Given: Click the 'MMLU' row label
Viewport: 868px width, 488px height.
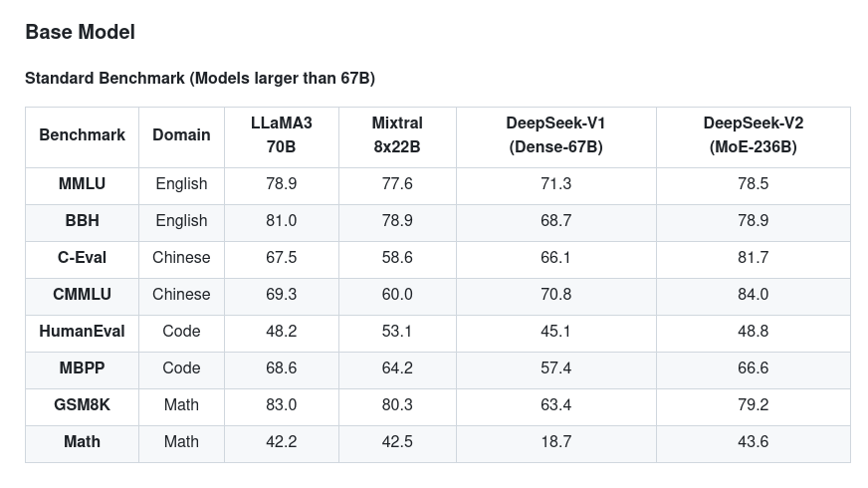Looking at the screenshot, I should [x=82, y=183].
